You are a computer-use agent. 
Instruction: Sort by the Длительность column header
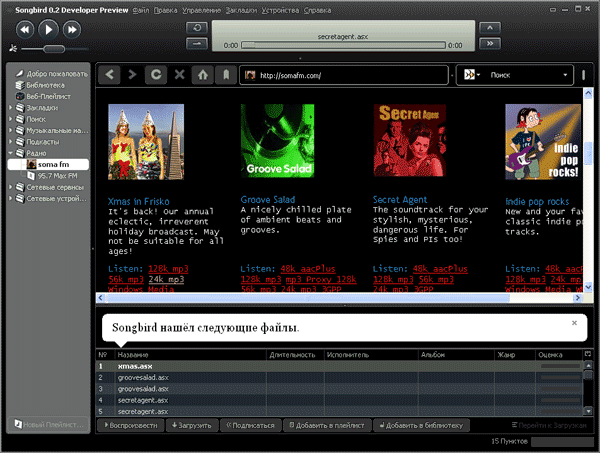pos(295,355)
